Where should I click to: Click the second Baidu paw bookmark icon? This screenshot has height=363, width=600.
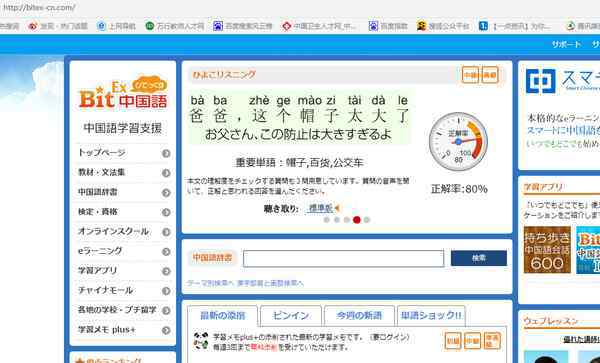[373, 26]
